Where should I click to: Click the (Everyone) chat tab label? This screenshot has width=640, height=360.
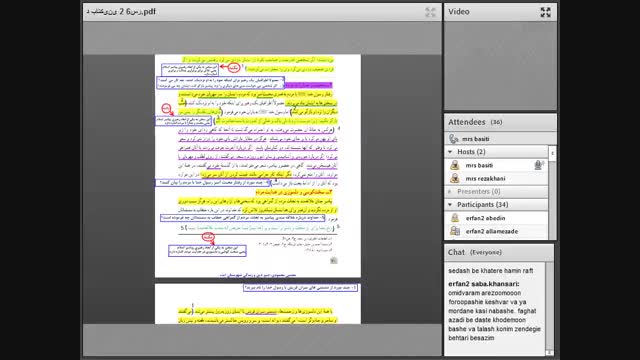pyautogui.click(x=486, y=252)
